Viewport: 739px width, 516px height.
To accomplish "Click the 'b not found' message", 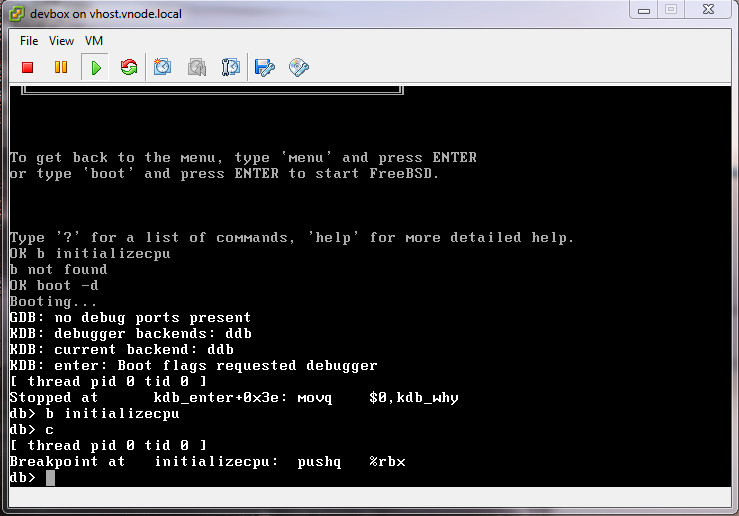I will pyautogui.click(x=58, y=270).
